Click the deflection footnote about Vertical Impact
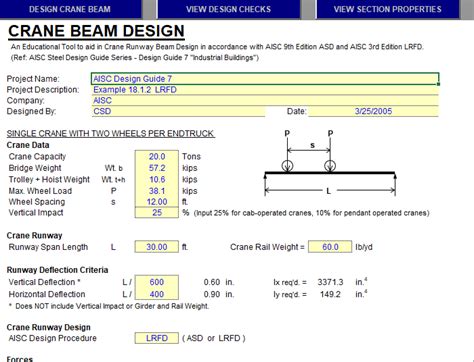Screen dimensions: 474x362 tap(109, 306)
